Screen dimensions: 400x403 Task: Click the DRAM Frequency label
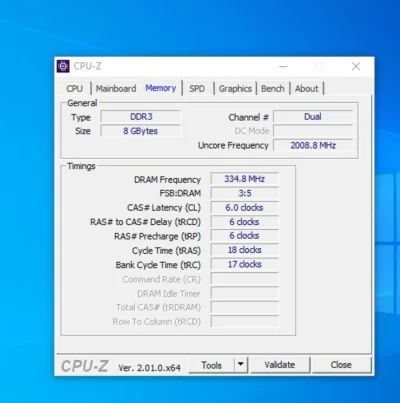click(x=167, y=180)
